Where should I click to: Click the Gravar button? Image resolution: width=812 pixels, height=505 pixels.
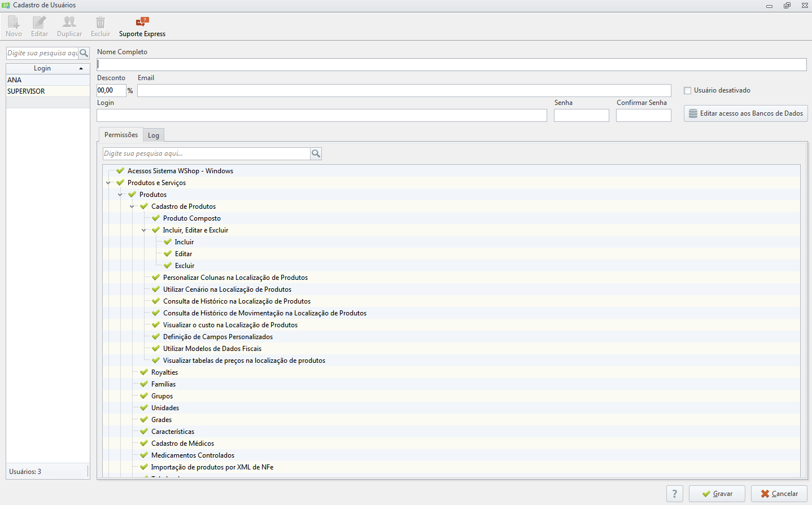click(717, 494)
